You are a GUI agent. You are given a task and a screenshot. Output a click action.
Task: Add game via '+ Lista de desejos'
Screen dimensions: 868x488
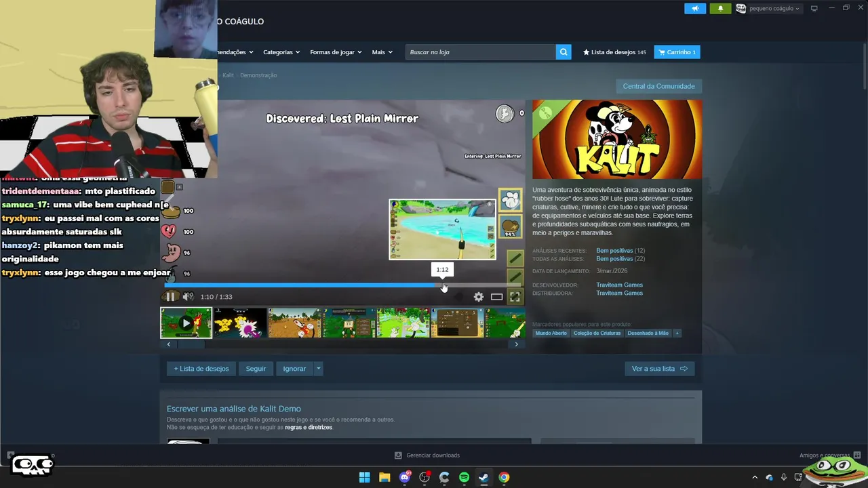[201, 369]
